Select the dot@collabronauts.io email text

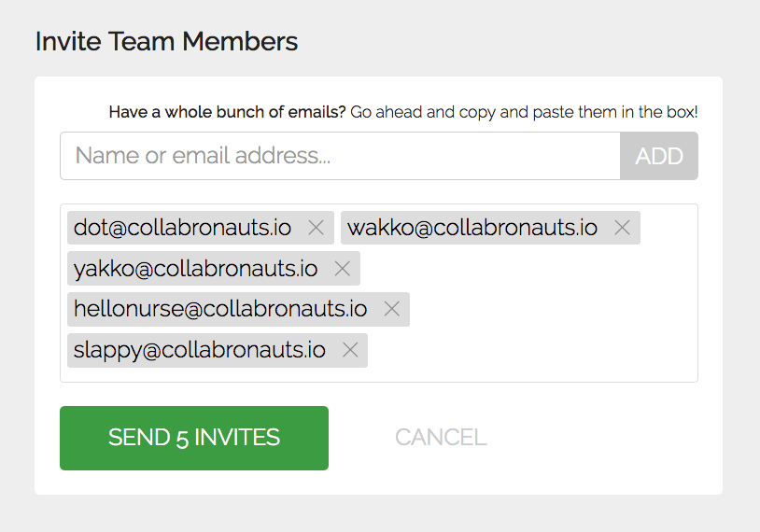[183, 228]
